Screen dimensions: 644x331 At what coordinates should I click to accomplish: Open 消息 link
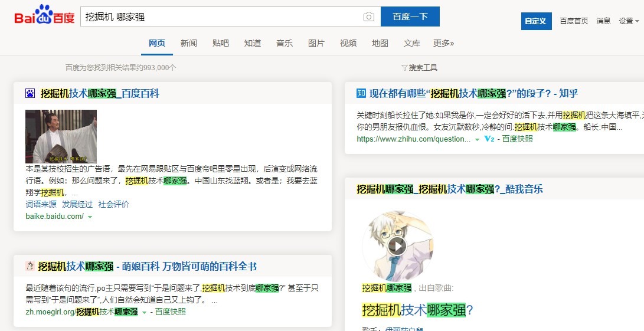click(x=603, y=21)
